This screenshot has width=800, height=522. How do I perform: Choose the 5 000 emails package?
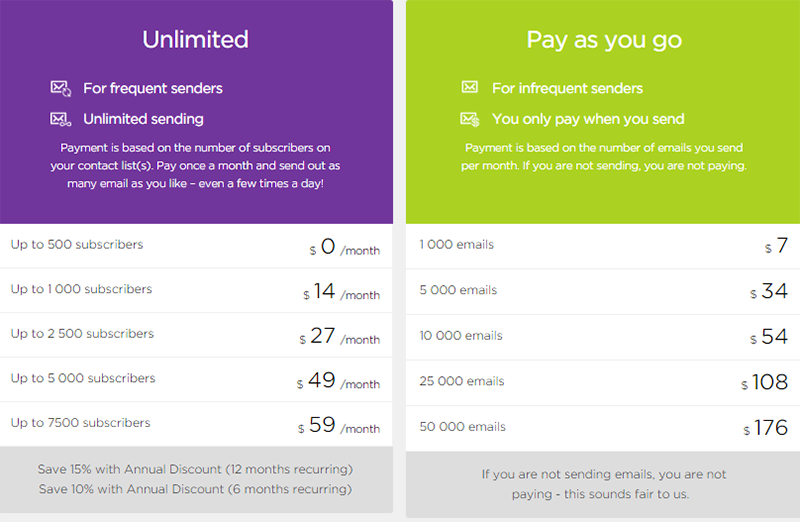click(x=459, y=291)
